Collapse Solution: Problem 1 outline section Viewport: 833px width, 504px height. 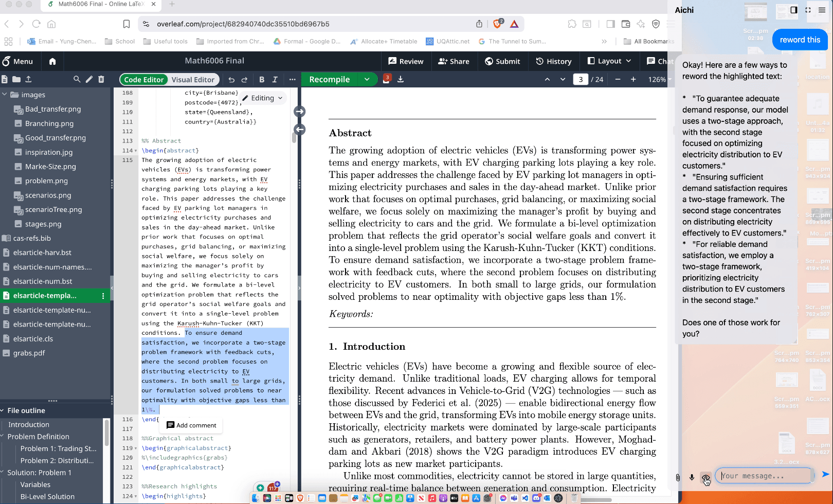[3, 472]
